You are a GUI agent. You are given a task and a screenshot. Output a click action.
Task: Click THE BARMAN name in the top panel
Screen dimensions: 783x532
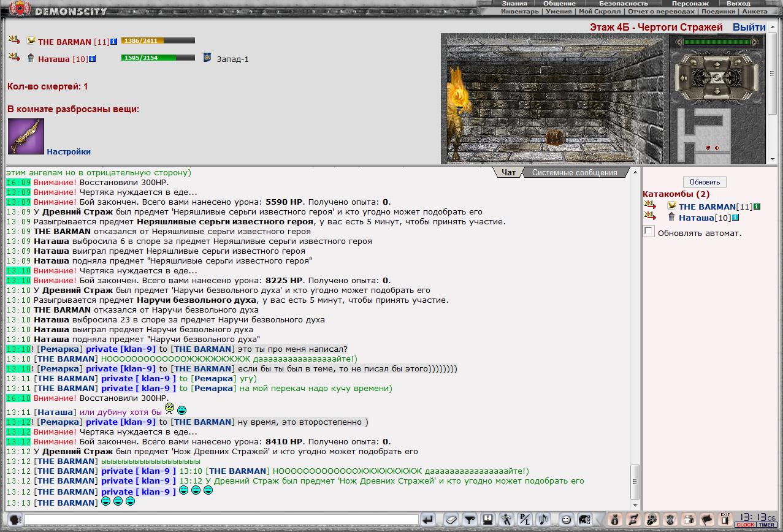click(x=64, y=42)
